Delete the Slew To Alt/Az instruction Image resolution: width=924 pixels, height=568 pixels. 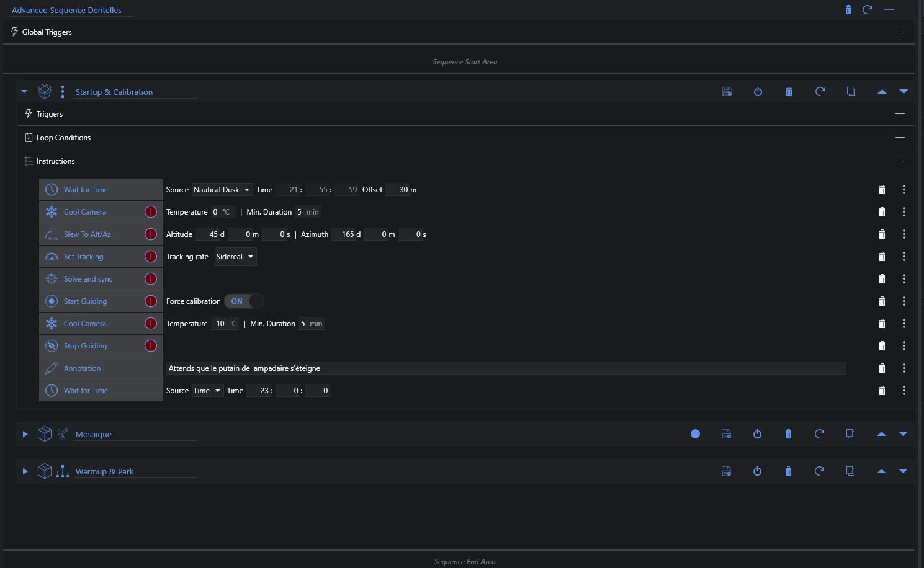pos(882,234)
